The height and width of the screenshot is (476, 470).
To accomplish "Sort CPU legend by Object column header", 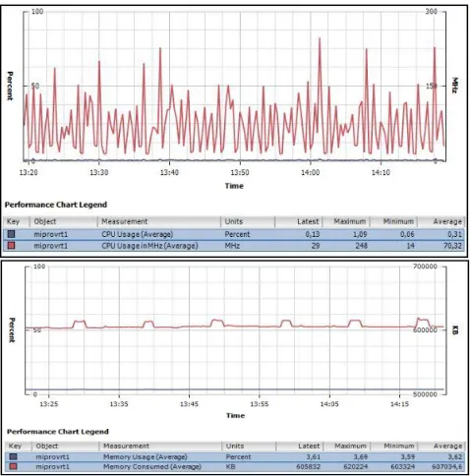I will 64,221.
